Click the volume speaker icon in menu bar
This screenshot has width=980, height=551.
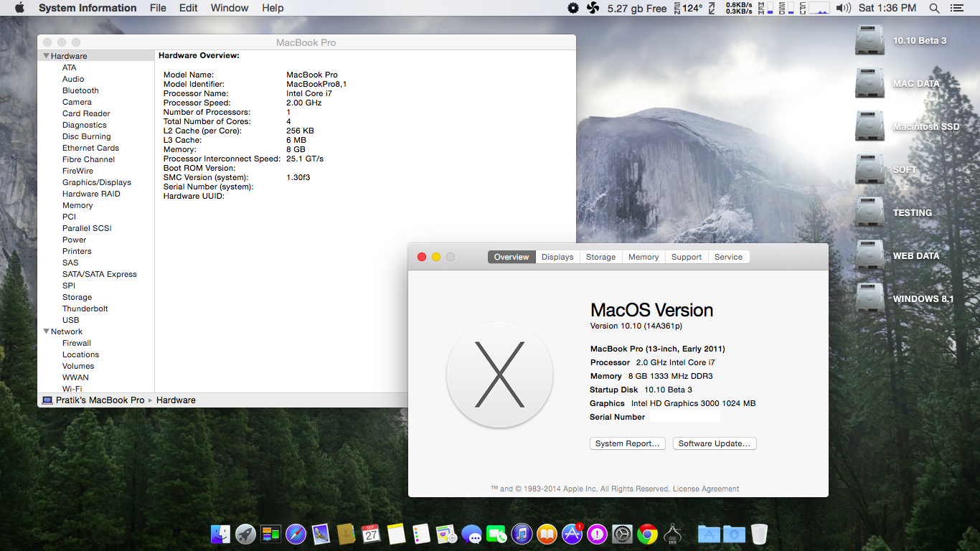click(844, 8)
